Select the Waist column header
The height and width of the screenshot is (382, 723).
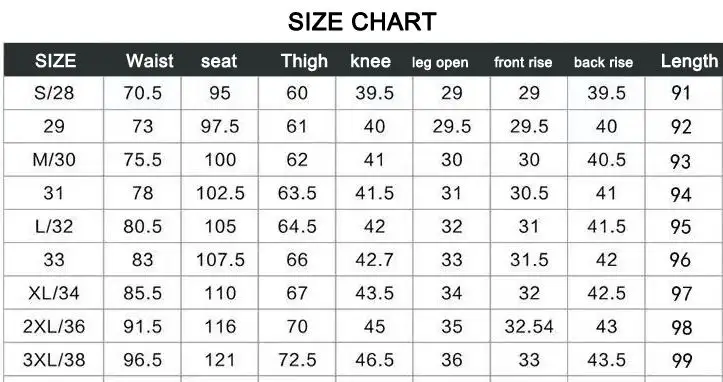[150, 61]
